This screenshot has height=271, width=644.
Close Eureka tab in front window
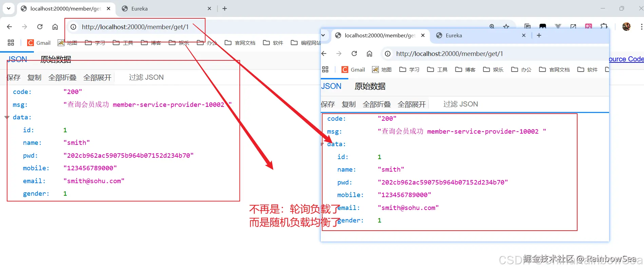click(x=524, y=35)
